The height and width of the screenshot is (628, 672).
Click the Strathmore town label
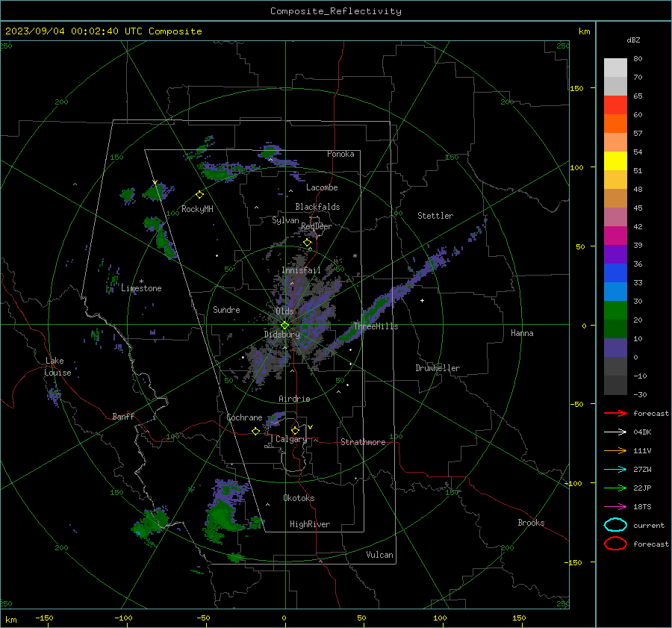[363, 442]
